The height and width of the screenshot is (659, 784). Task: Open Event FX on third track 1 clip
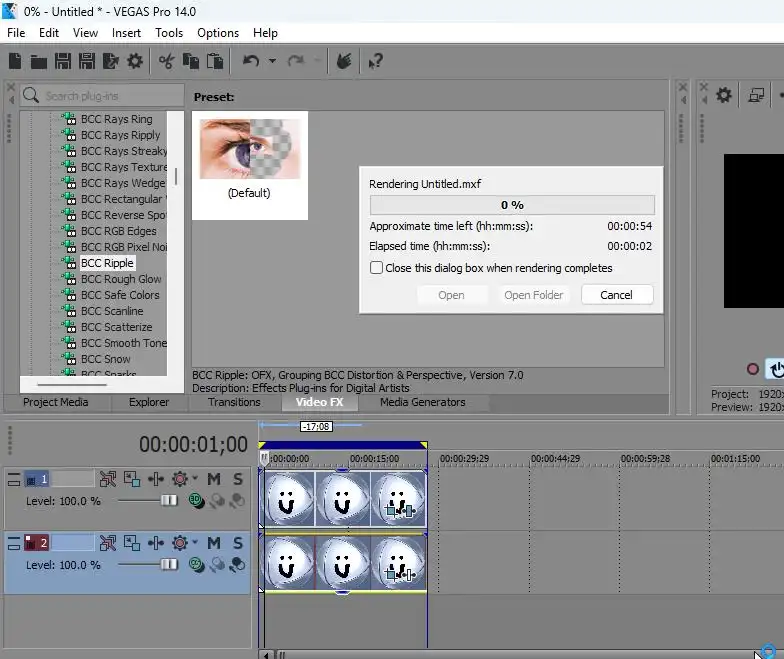pos(408,511)
